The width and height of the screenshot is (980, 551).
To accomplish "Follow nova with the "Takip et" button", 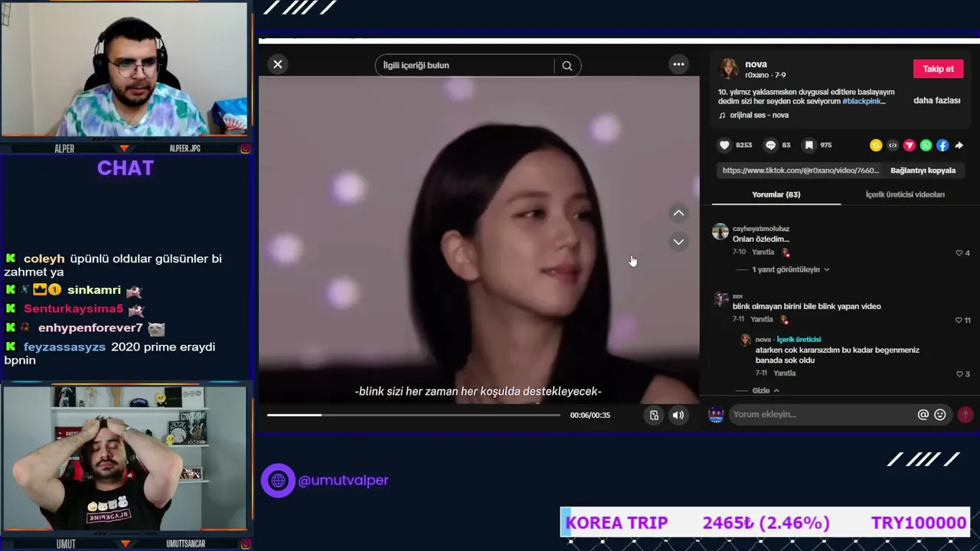I will point(938,69).
